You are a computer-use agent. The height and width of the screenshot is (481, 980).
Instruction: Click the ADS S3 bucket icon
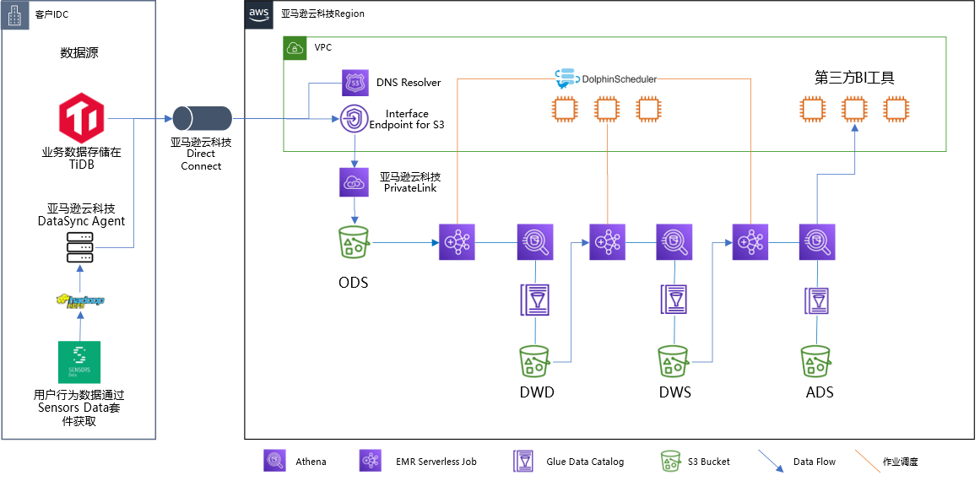click(816, 360)
